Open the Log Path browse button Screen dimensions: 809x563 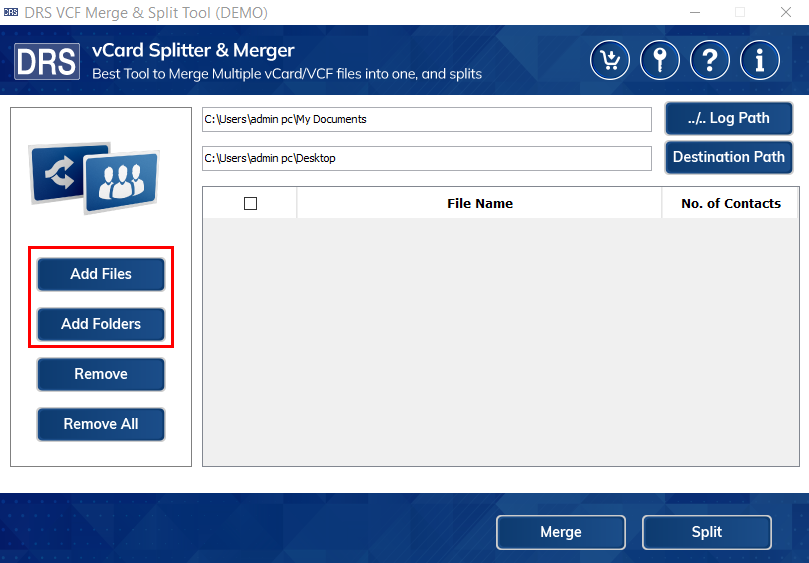click(x=729, y=118)
